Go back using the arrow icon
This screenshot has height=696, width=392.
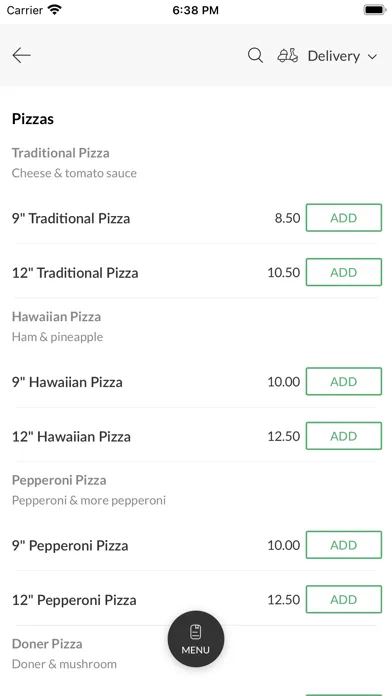21,55
